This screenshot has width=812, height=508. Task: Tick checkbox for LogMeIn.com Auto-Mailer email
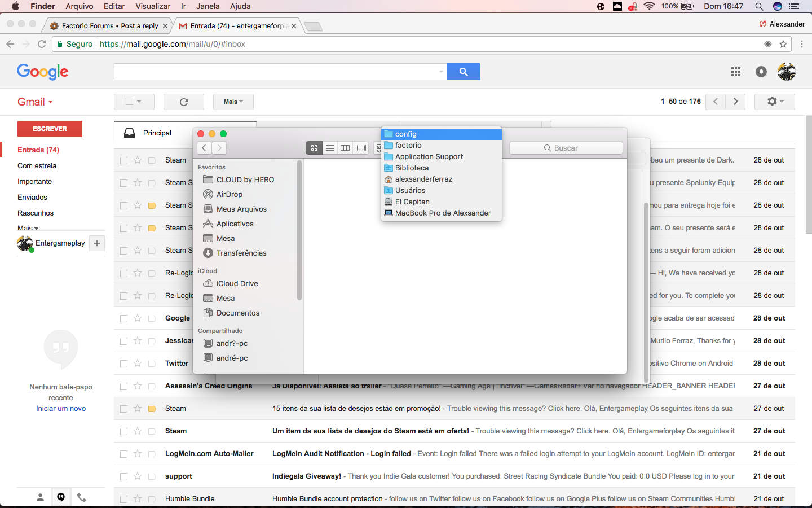coord(123,454)
